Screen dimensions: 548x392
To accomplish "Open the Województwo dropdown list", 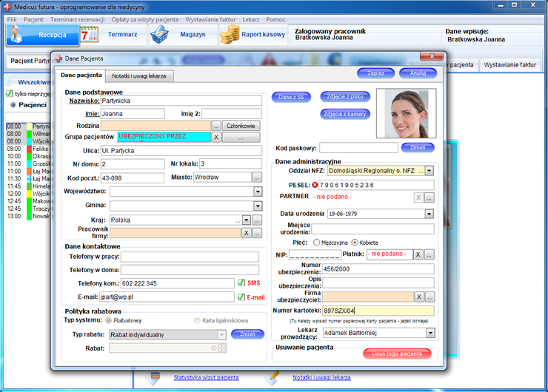I will click(258, 192).
